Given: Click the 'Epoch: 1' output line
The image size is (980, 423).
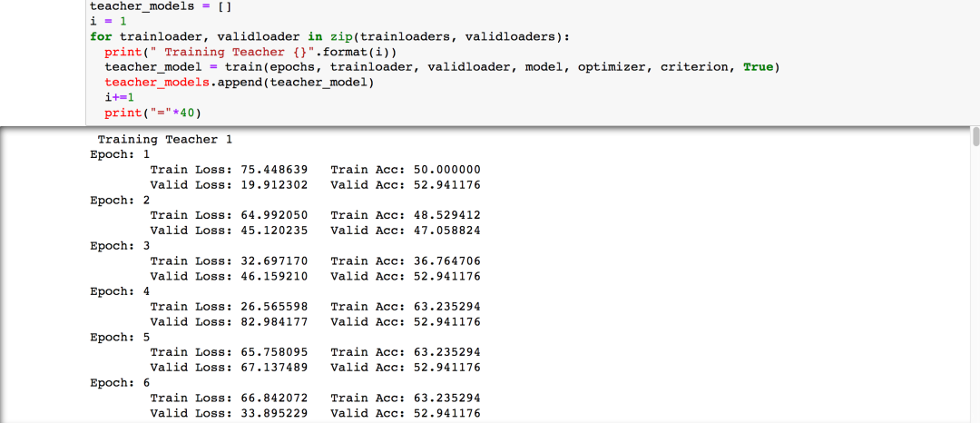Looking at the screenshot, I should point(120,154).
